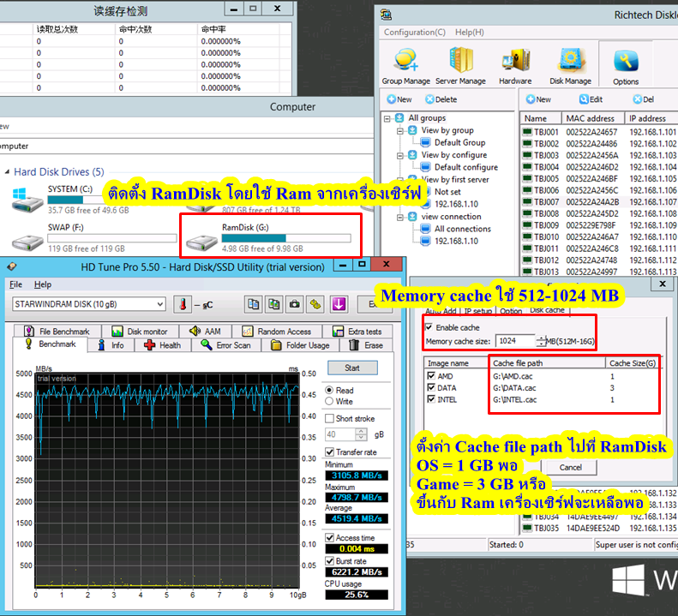The width and height of the screenshot is (678, 616).
Task: Click the Memory cache size input field
Action: (515, 341)
